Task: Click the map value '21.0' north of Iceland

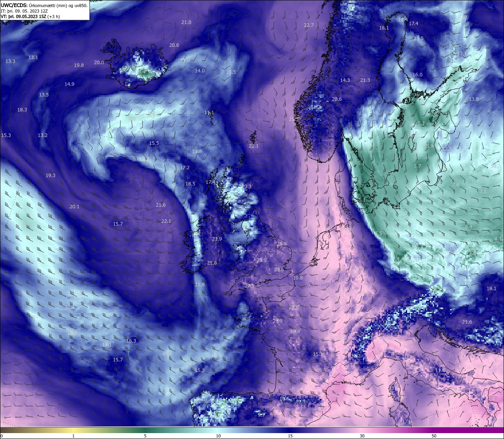Action: [x=186, y=22]
